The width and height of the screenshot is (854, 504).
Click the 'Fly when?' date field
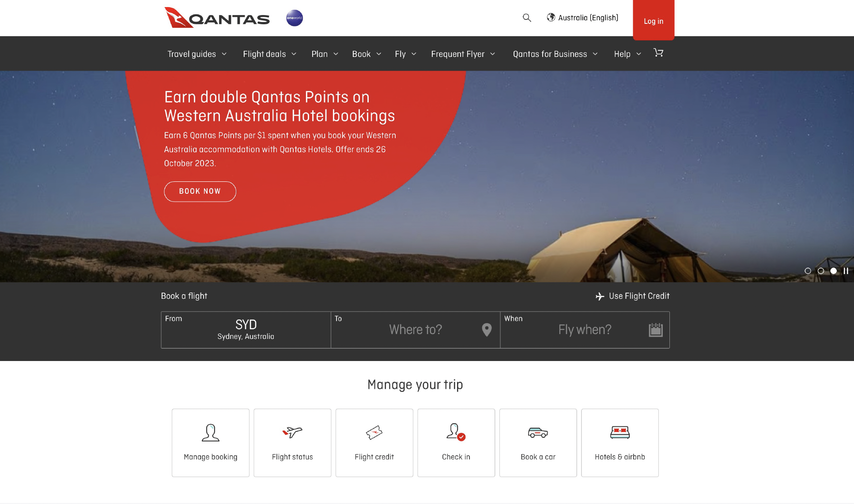585,330
